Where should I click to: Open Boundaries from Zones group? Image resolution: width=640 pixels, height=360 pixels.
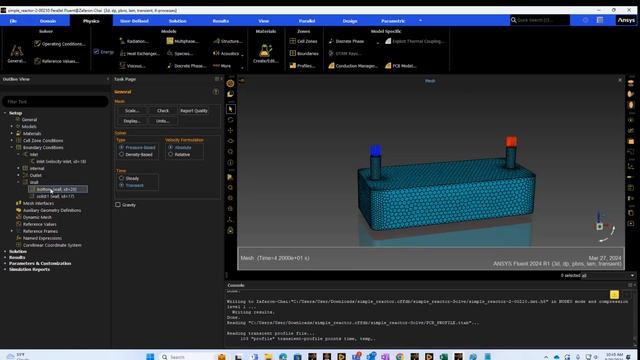point(304,53)
